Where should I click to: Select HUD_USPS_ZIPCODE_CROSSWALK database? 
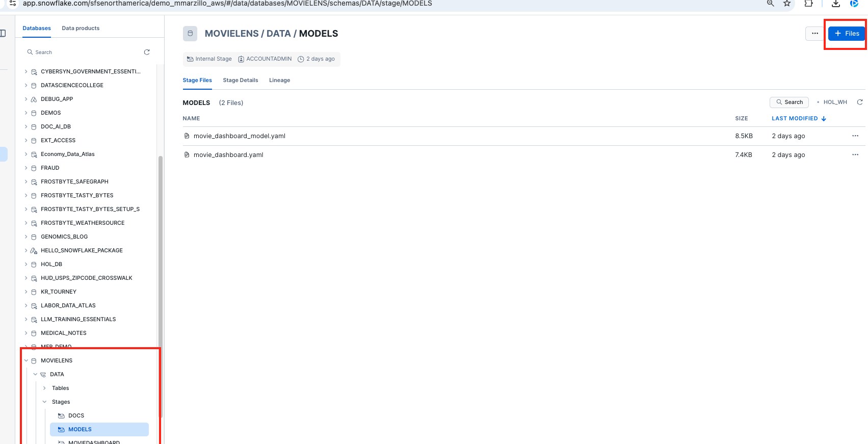point(87,278)
